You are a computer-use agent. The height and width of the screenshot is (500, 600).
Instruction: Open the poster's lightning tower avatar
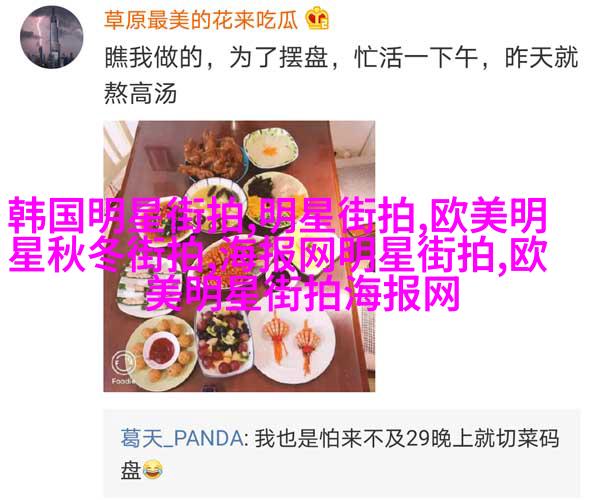pyautogui.click(x=51, y=37)
